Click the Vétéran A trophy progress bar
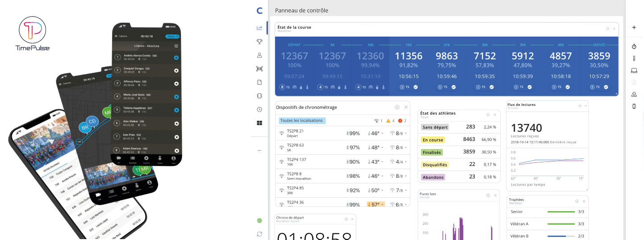 point(561,224)
